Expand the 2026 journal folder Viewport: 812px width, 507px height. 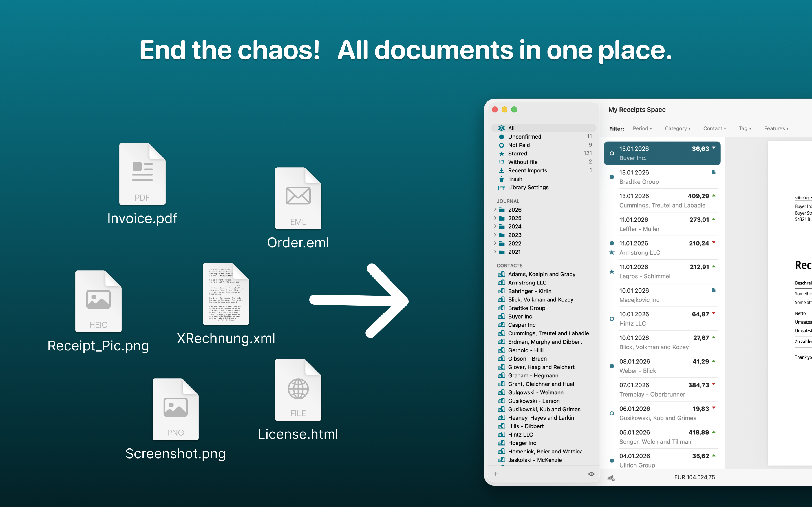point(495,209)
